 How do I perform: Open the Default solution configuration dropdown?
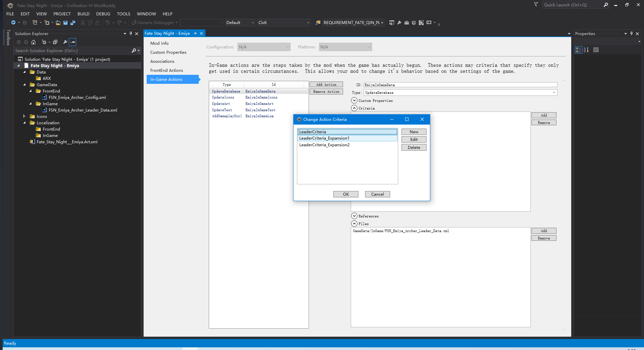tap(240, 23)
